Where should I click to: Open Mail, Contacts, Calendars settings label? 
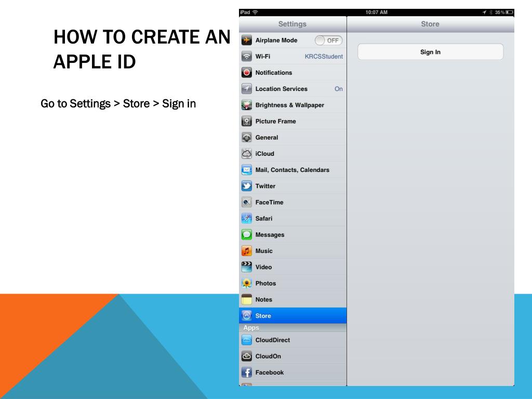pos(292,170)
